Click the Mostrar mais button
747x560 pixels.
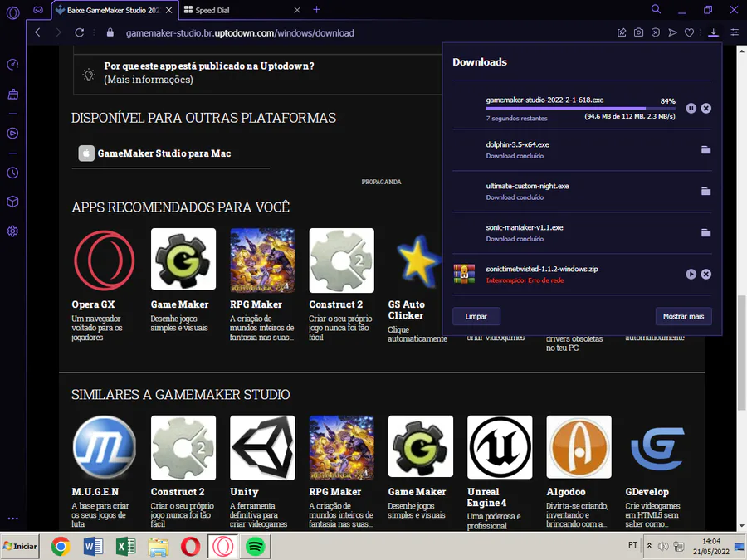pyautogui.click(x=683, y=316)
